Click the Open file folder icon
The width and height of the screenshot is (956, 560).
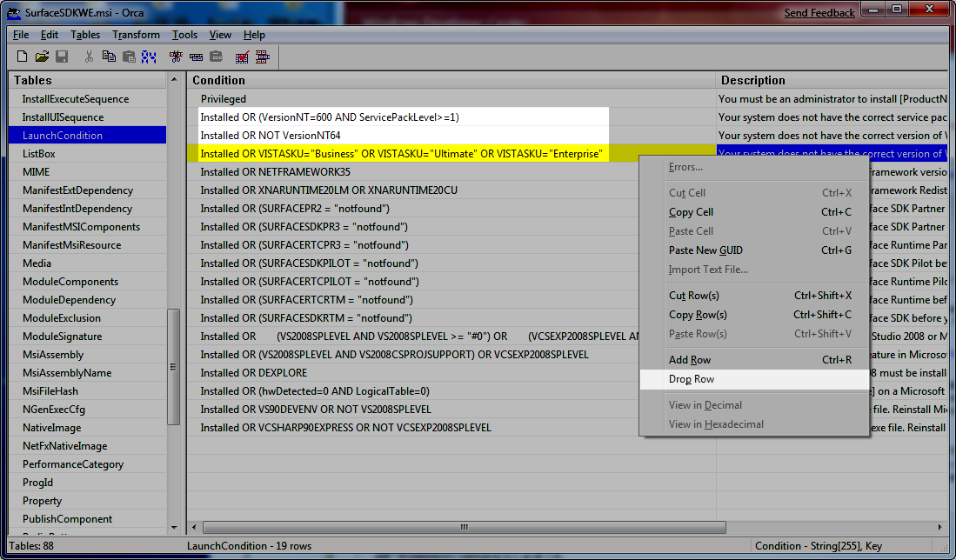(x=42, y=57)
